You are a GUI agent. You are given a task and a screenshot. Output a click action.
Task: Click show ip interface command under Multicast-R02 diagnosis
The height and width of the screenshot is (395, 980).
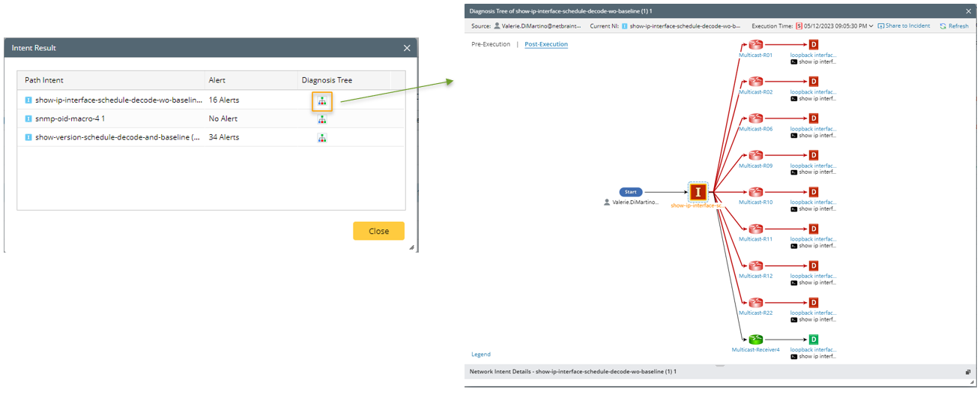pyautogui.click(x=814, y=99)
